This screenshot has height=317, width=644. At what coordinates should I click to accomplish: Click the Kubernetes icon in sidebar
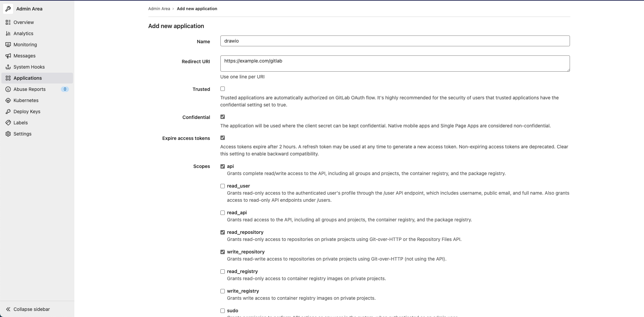point(8,100)
